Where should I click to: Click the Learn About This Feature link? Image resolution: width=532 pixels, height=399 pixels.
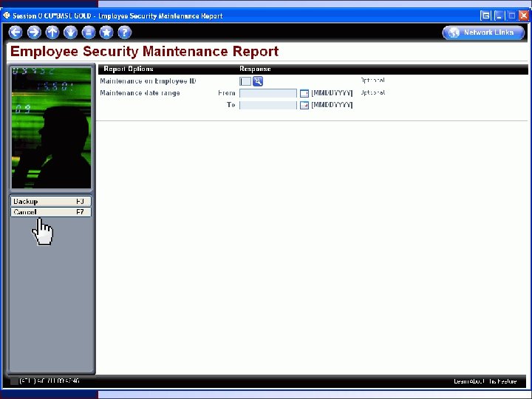[x=485, y=381]
